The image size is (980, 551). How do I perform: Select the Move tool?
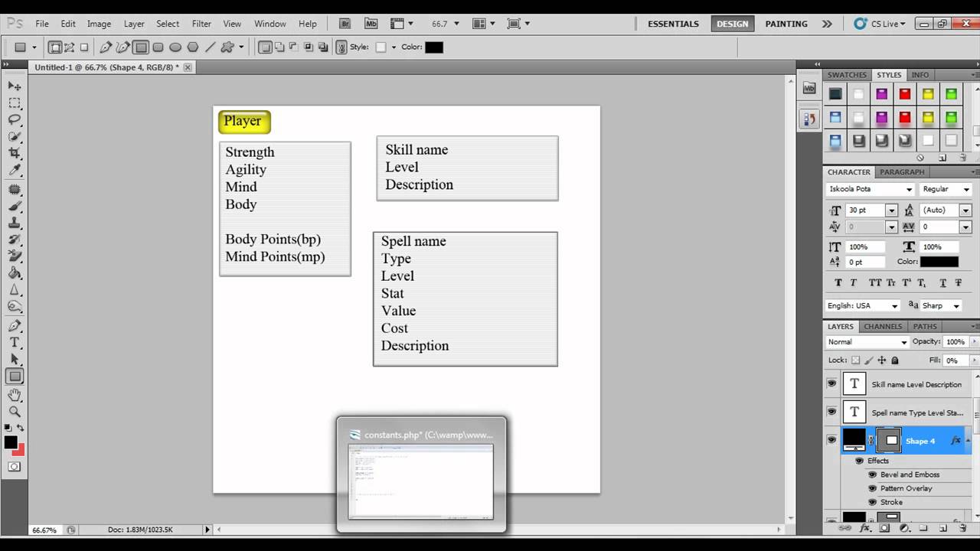(15, 86)
